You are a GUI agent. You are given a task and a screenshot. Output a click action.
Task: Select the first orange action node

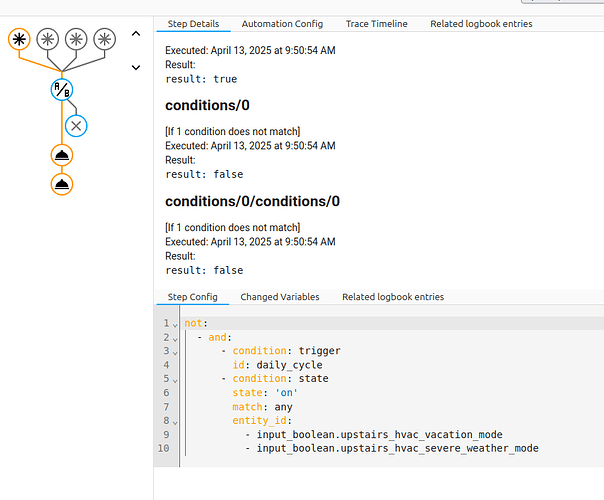pyautogui.click(x=62, y=155)
